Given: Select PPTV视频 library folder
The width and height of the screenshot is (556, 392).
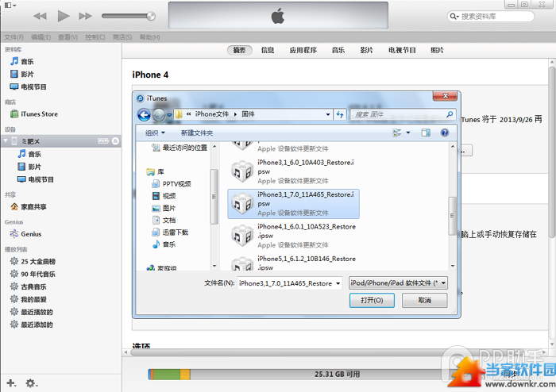Looking at the screenshot, I should 172,184.
